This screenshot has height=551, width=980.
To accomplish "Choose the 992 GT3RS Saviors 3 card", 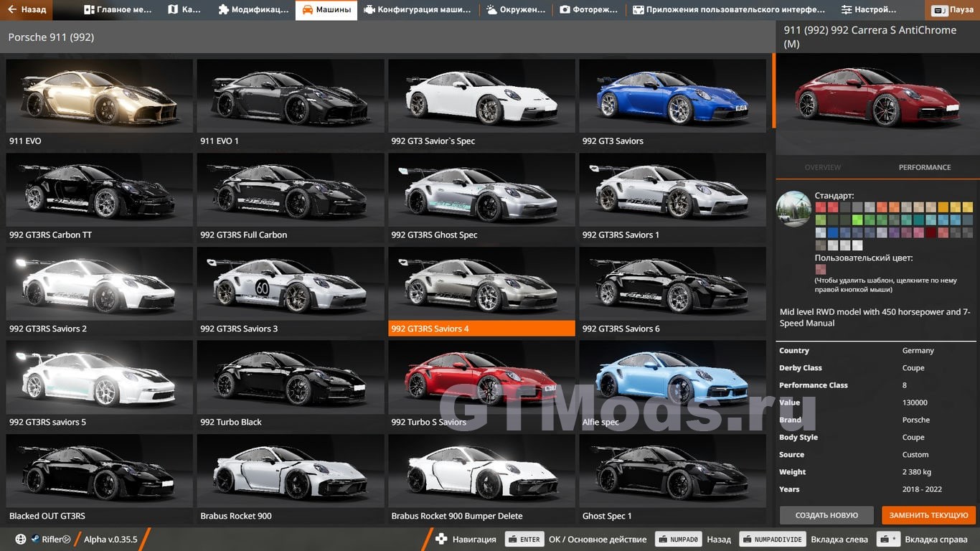I will point(290,291).
